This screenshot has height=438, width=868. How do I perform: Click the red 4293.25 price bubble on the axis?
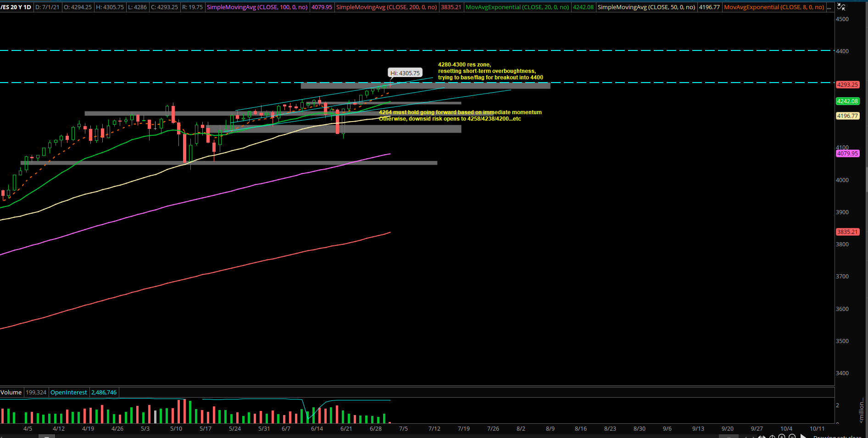[x=847, y=85]
